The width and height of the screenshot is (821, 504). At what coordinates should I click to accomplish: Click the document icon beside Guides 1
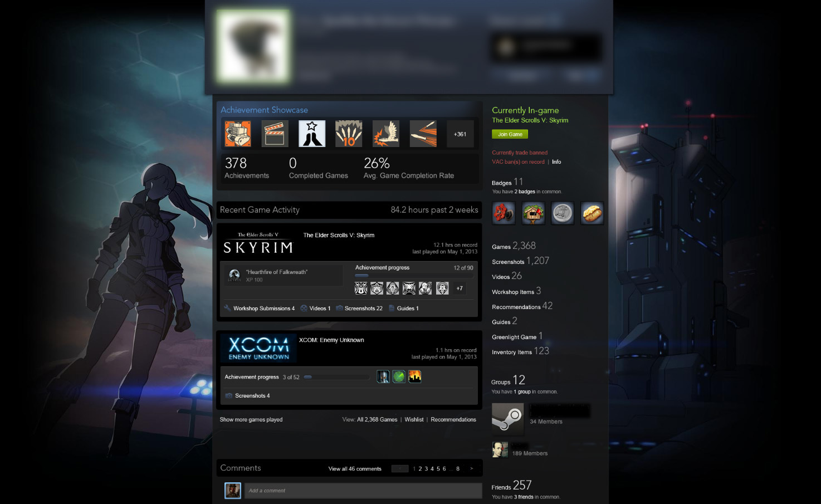[x=392, y=308]
